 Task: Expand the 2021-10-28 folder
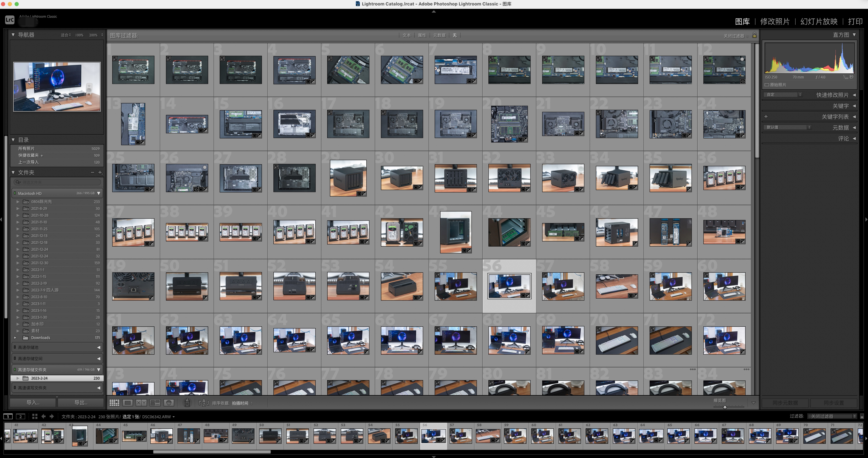(x=18, y=215)
